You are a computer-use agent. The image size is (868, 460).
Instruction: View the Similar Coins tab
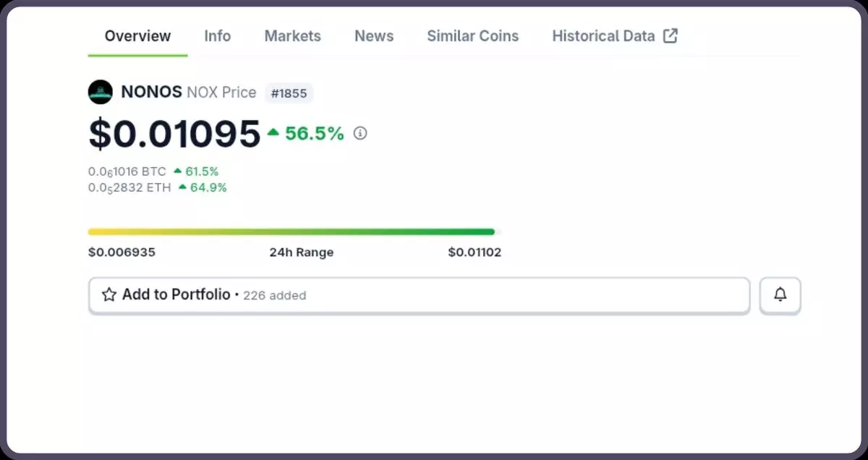tap(472, 36)
